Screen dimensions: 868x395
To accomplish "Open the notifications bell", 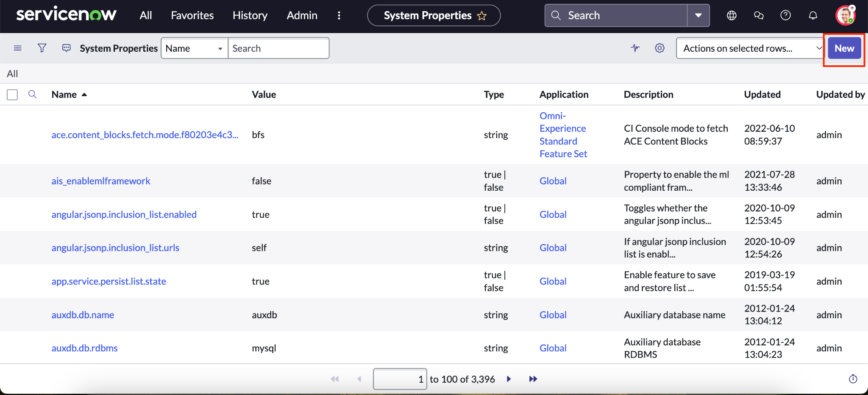I will coord(812,15).
